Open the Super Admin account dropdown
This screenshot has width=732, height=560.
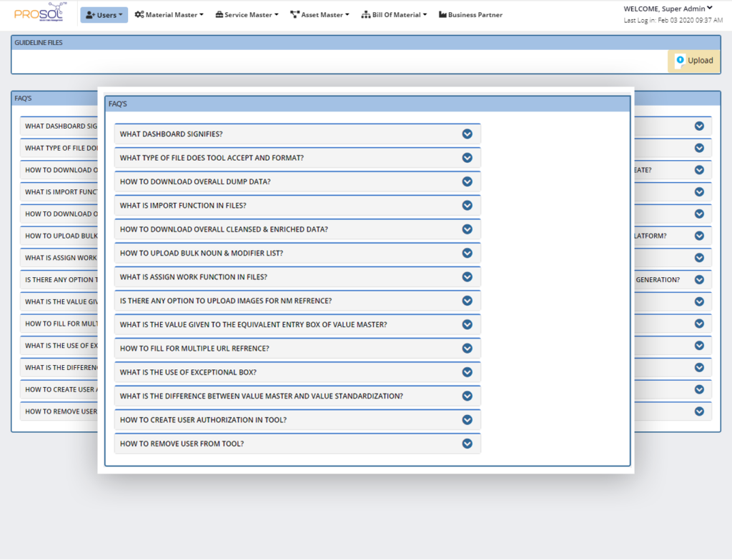[668, 9]
